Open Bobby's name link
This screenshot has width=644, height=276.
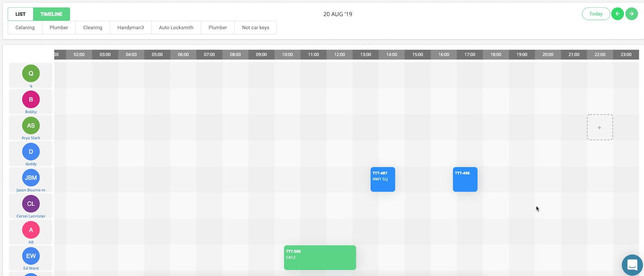(x=31, y=112)
